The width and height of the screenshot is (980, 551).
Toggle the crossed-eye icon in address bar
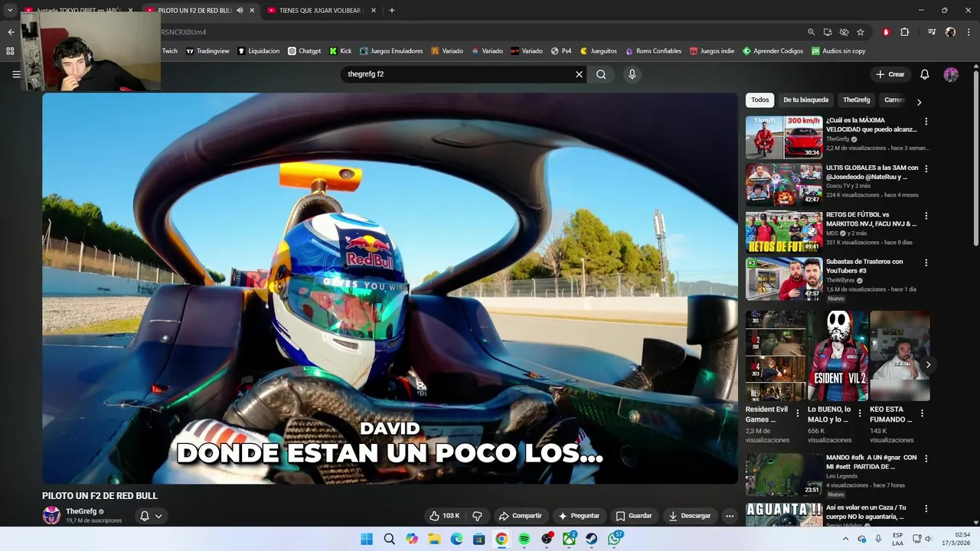tap(844, 32)
